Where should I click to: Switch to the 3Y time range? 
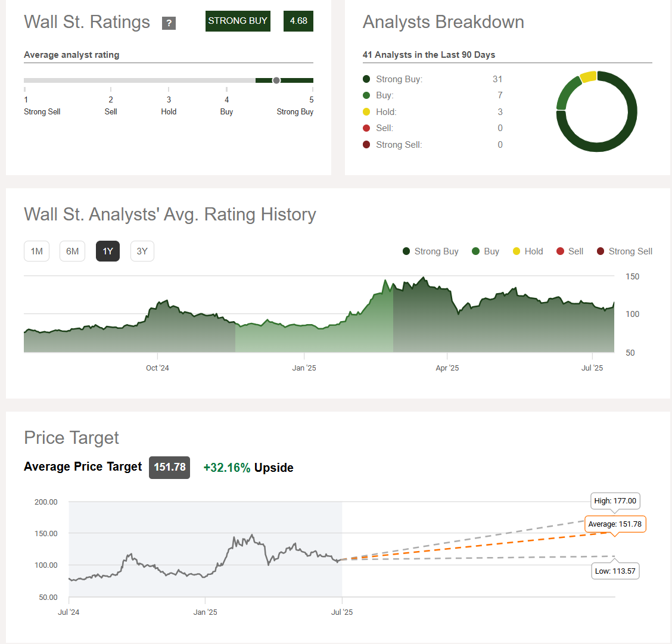(x=142, y=251)
